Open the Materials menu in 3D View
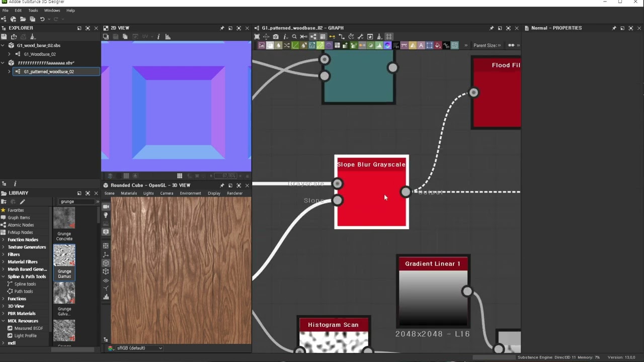 point(129,193)
